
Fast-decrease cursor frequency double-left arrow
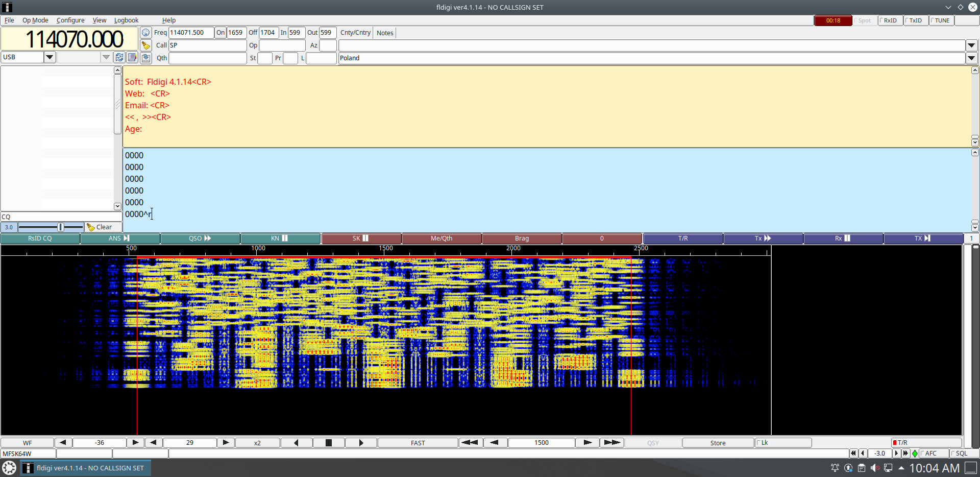[x=470, y=443]
